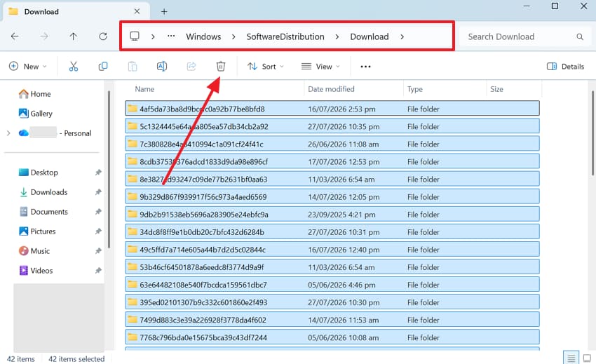Open Pictures in quick access
Screen dimensions: 596x364
point(37,231)
